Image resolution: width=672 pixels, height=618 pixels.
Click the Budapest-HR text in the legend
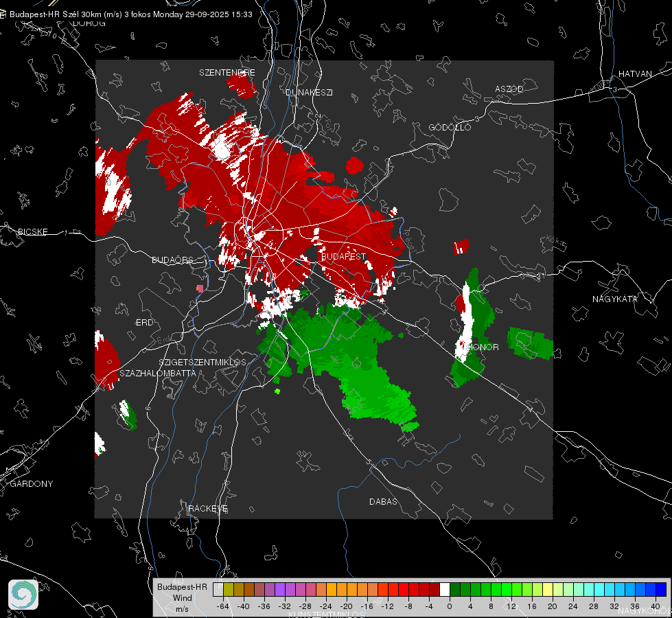coord(182,586)
